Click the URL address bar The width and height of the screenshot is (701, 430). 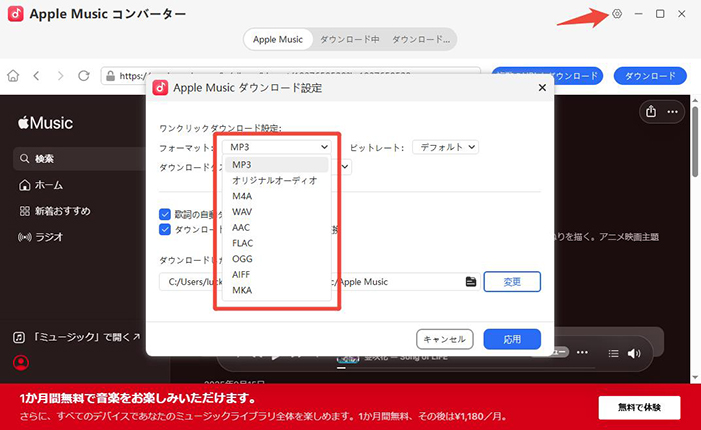291,76
